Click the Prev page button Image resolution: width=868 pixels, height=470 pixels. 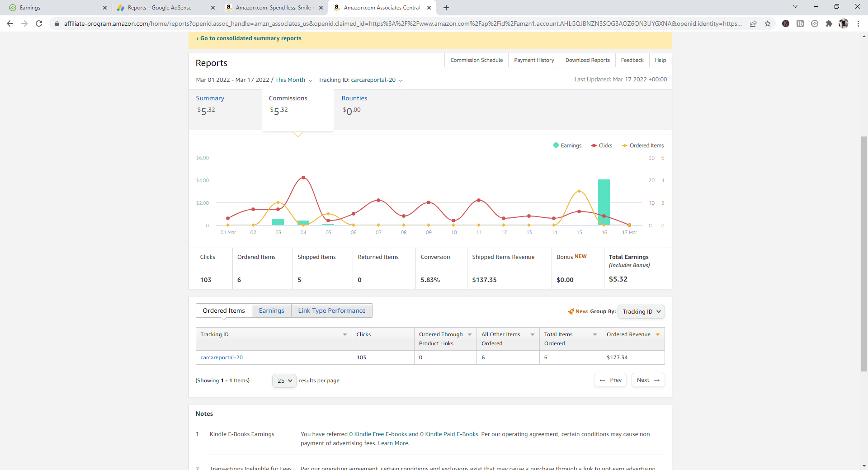click(610, 380)
